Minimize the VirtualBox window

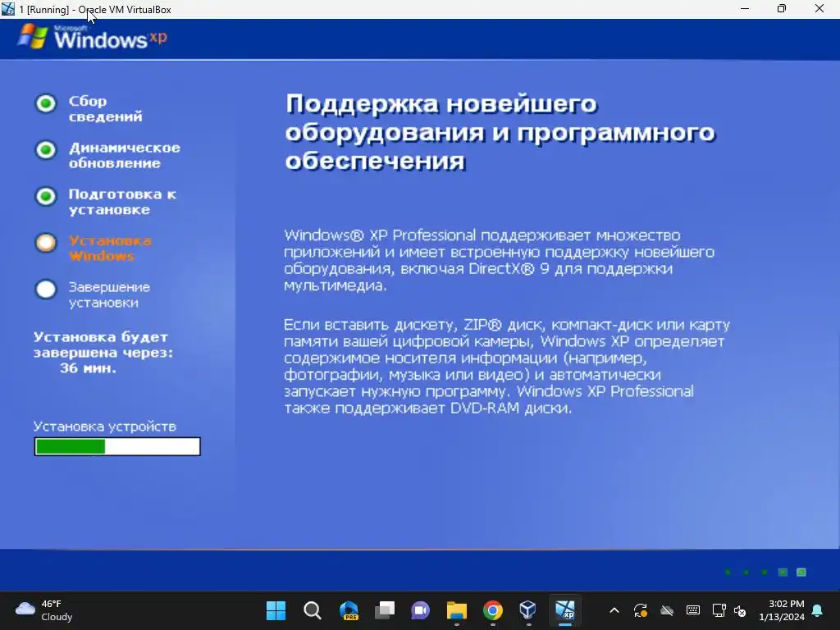coord(745,9)
